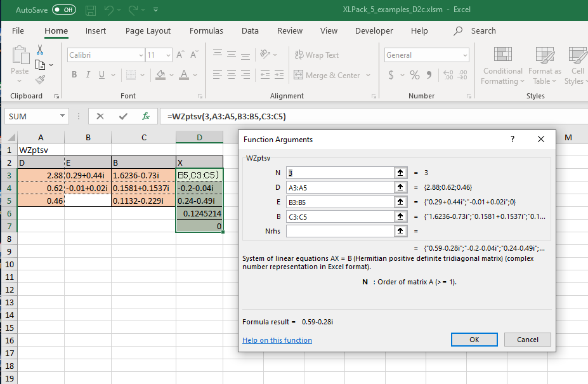The width and height of the screenshot is (588, 384).
Task: Open Conditional Formatting menu
Action: coord(502,65)
